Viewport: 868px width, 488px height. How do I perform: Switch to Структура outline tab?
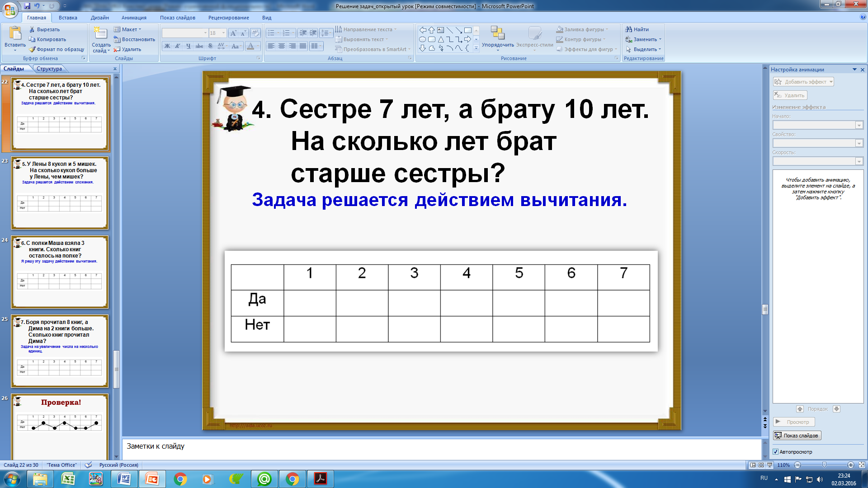pos(49,69)
